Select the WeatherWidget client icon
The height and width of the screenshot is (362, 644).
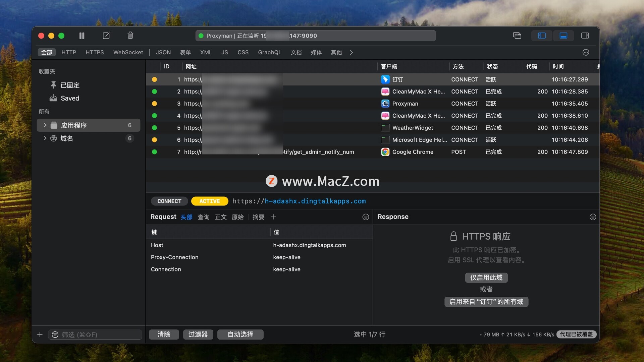click(x=385, y=128)
